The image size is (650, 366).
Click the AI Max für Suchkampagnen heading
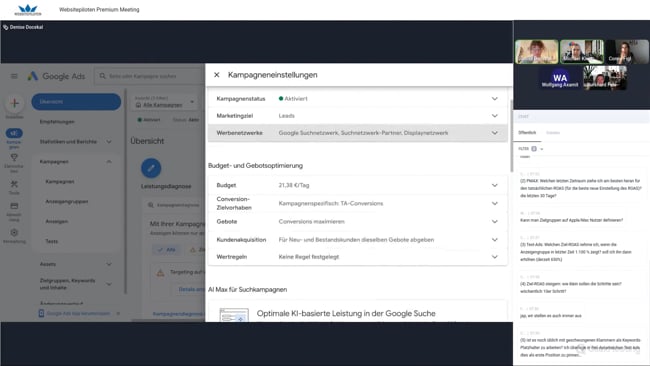click(x=247, y=289)
